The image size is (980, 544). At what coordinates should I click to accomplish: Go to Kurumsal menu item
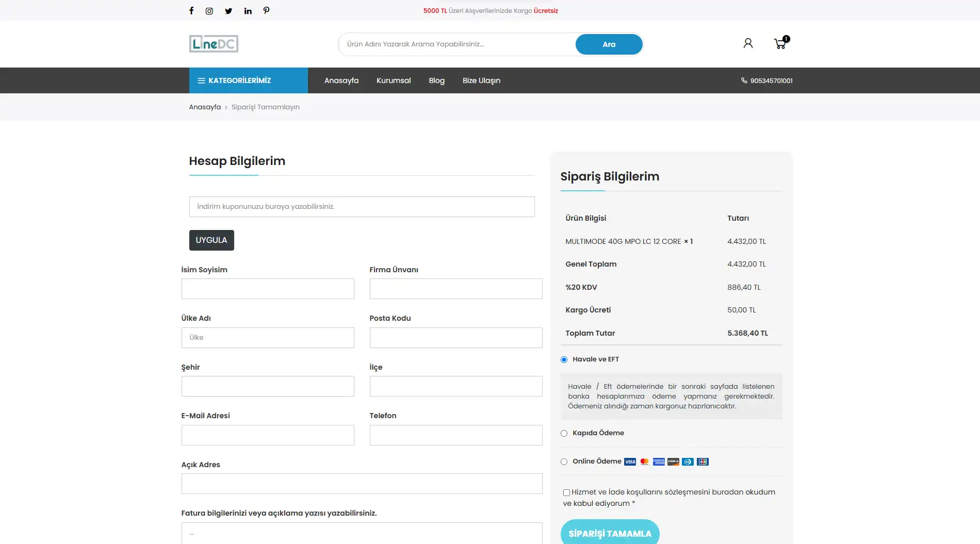click(x=394, y=80)
